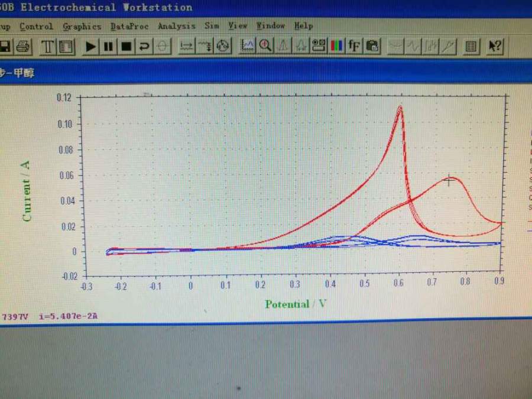The height and width of the screenshot is (399, 532).
Task: Activate the context Help arrow-question icon
Action: (x=495, y=46)
